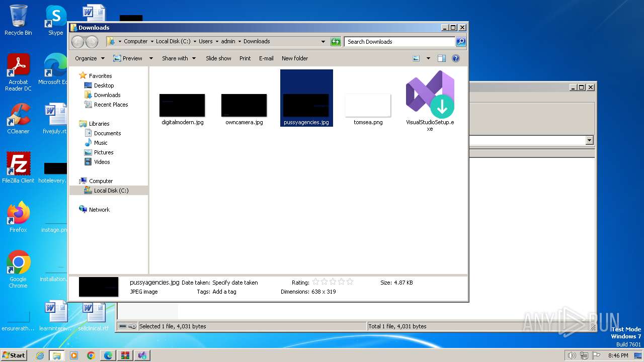
Task: Expand the view options dropdown arrow
Action: pos(428,58)
